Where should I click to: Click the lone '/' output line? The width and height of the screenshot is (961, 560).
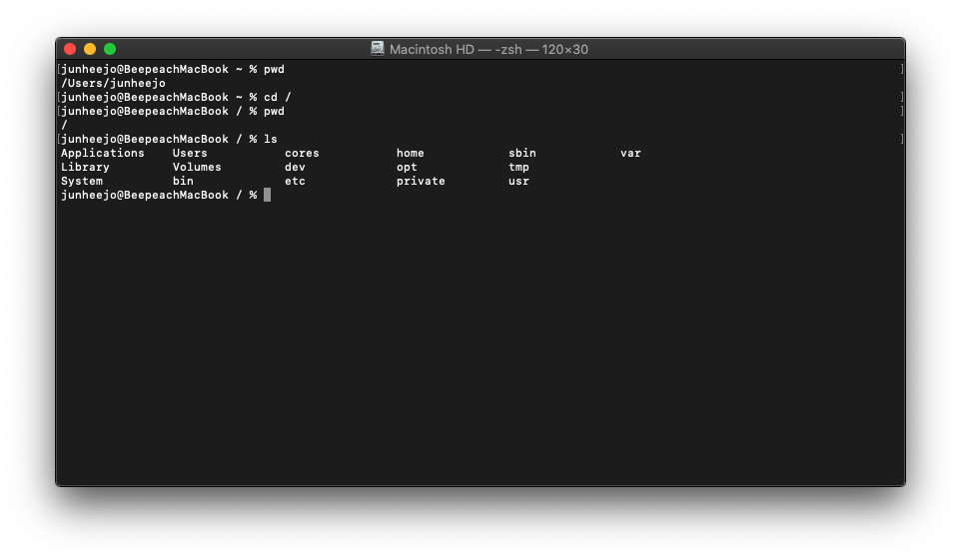[x=64, y=125]
